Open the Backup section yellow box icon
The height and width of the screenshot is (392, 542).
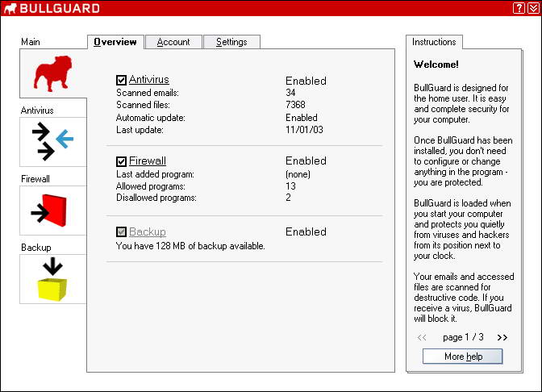[53, 279]
